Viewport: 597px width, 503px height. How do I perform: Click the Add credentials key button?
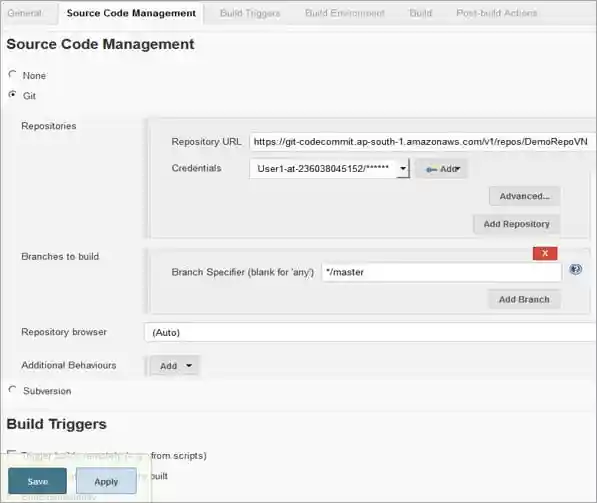(441, 169)
